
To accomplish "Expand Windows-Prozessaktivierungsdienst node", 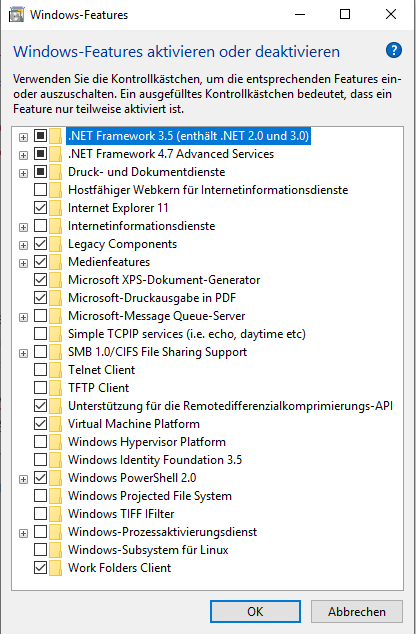I will pyautogui.click(x=23, y=534).
